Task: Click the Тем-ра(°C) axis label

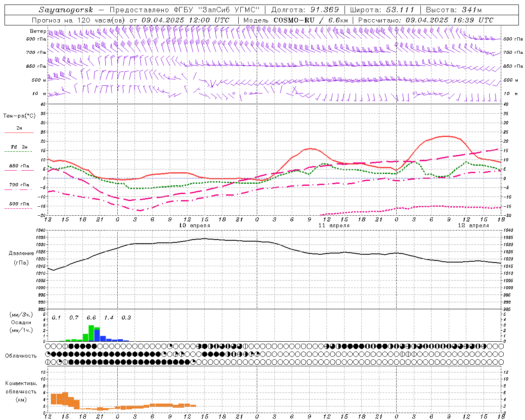Action: pos(19,116)
